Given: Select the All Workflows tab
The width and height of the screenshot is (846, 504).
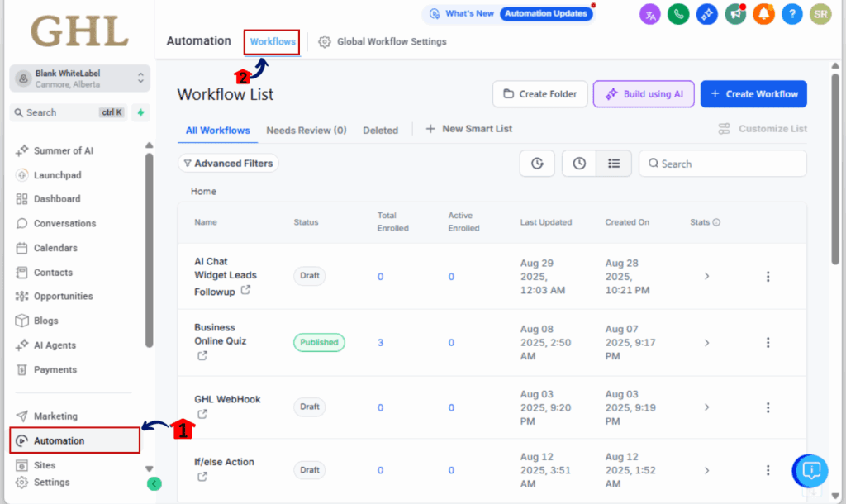Looking at the screenshot, I should (x=217, y=131).
